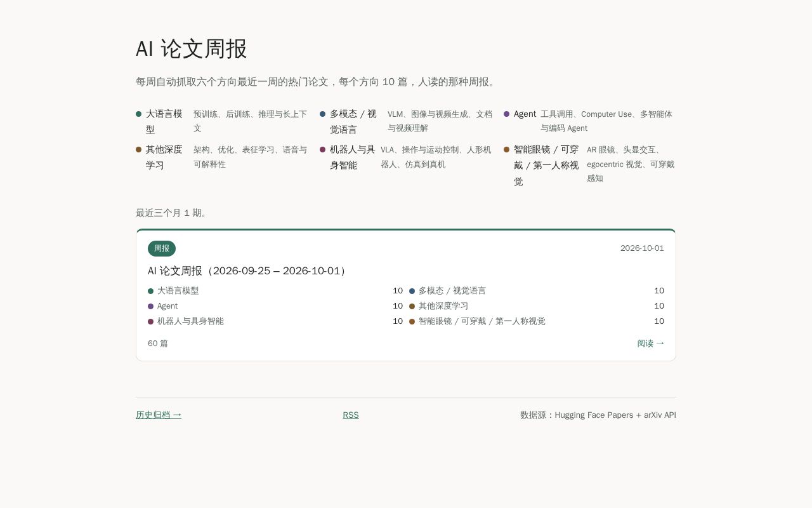The height and width of the screenshot is (508, 812).
Task: Click the 多模态 / 视觉语言 row inside the card
Action: (537, 291)
